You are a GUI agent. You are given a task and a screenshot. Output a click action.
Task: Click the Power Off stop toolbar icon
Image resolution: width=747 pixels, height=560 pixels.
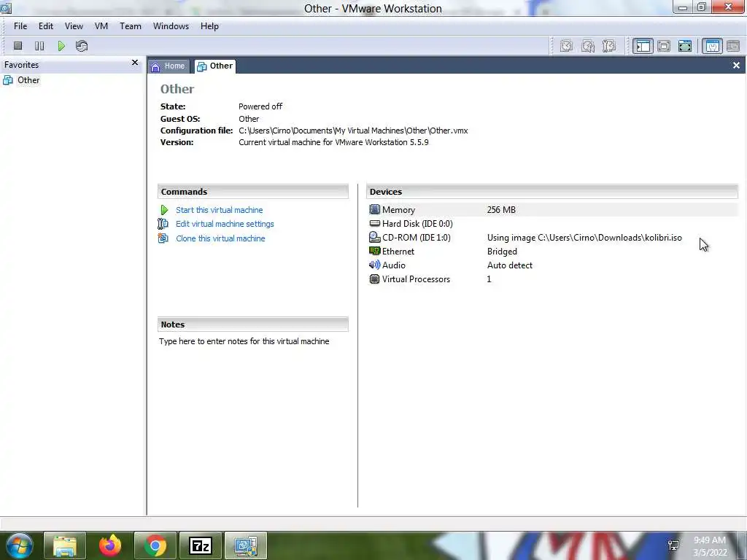pos(18,46)
